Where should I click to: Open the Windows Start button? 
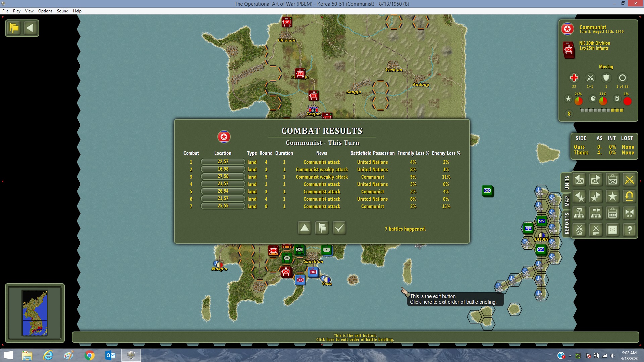coord(8,355)
